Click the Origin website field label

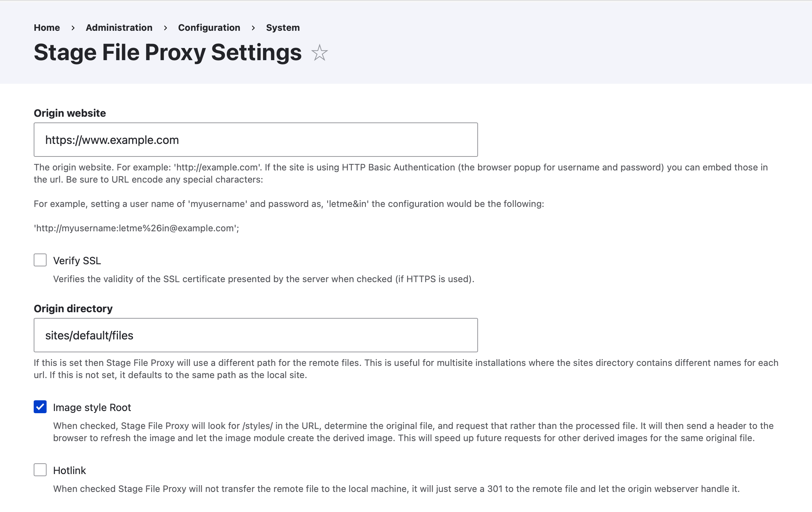tap(70, 113)
